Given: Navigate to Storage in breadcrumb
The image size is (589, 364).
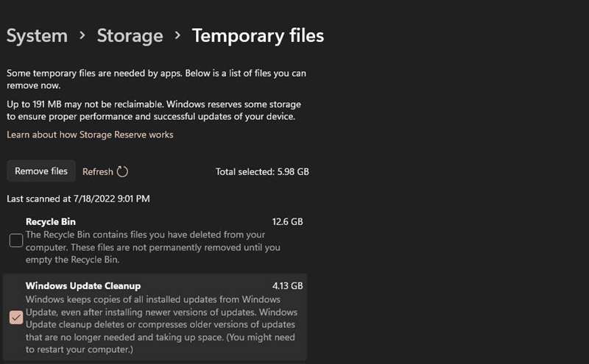Looking at the screenshot, I should 130,36.
